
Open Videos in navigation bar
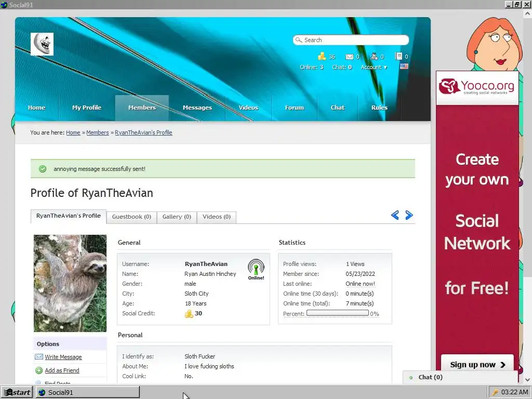pos(248,108)
